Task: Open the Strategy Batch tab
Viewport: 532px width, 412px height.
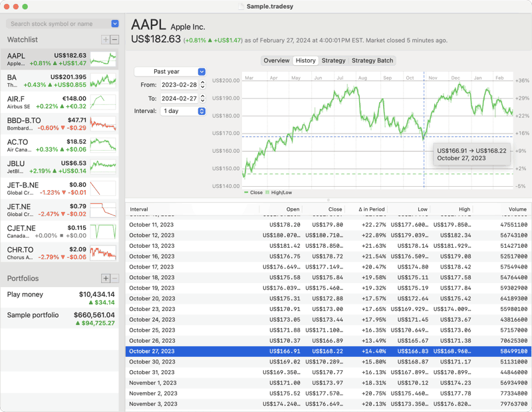Action: pos(372,60)
